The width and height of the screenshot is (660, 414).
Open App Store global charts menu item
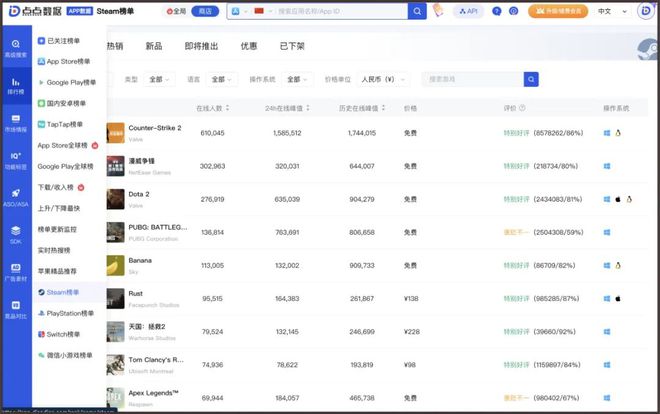(x=67, y=145)
